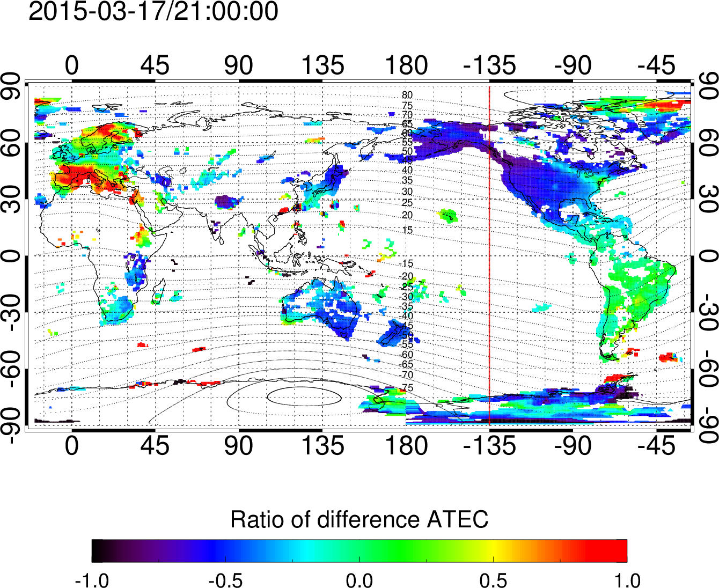Select the colorbar tick label -0.5
Image resolution: width=719 pixels, height=588 pixels.
click(226, 580)
